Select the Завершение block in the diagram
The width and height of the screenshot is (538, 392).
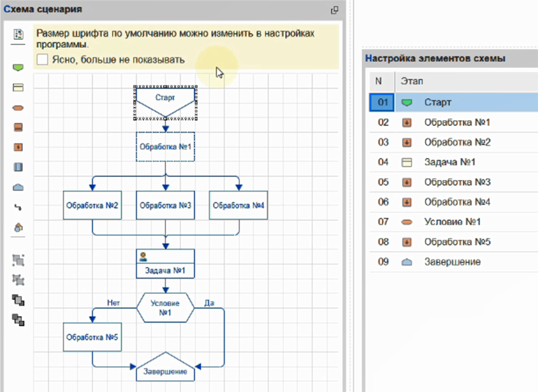click(165, 366)
